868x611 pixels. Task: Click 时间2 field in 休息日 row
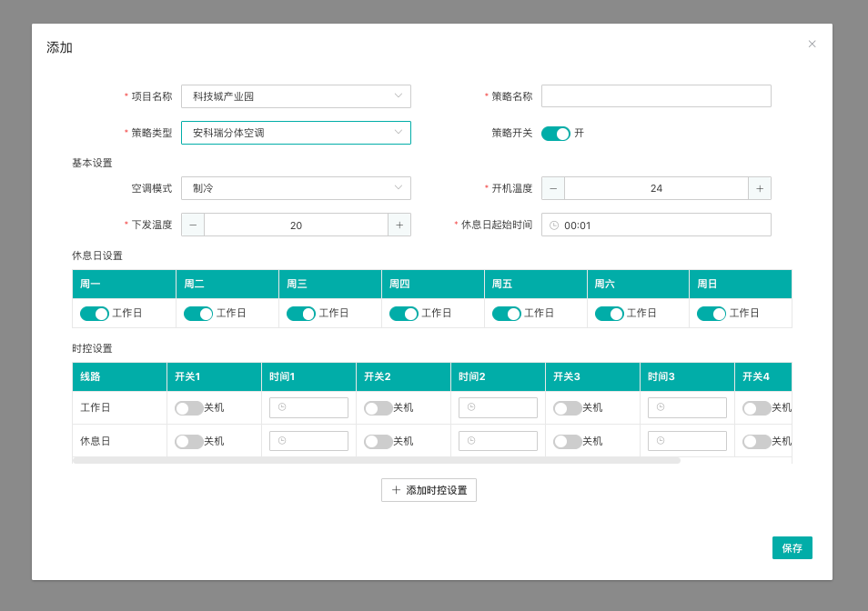click(x=498, y=441)
